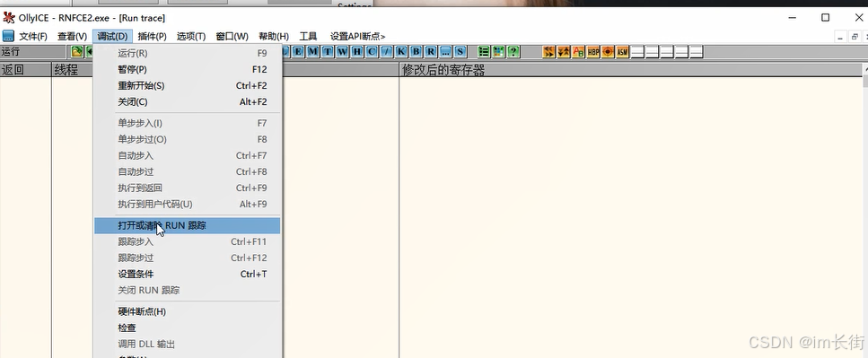
Task: Open help with the green question mark icon
Action: 513,52
